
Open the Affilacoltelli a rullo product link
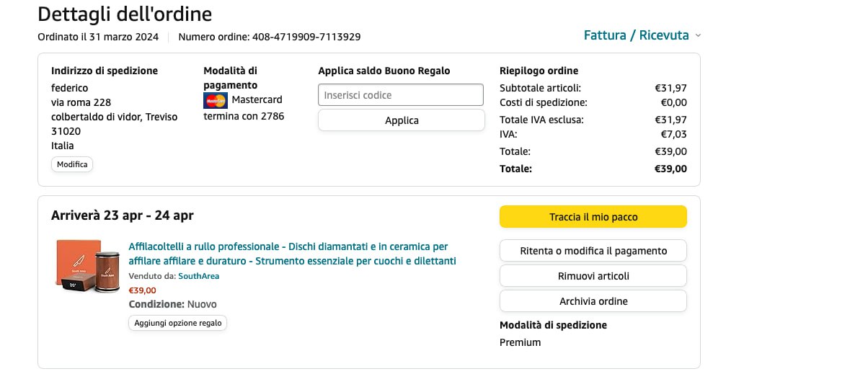[x=292, y=254]
